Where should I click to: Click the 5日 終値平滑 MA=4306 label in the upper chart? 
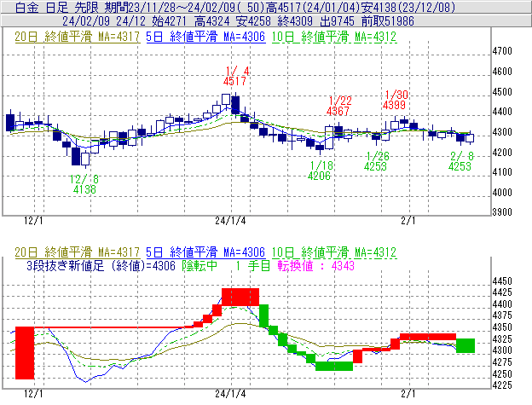click(205, 37)
